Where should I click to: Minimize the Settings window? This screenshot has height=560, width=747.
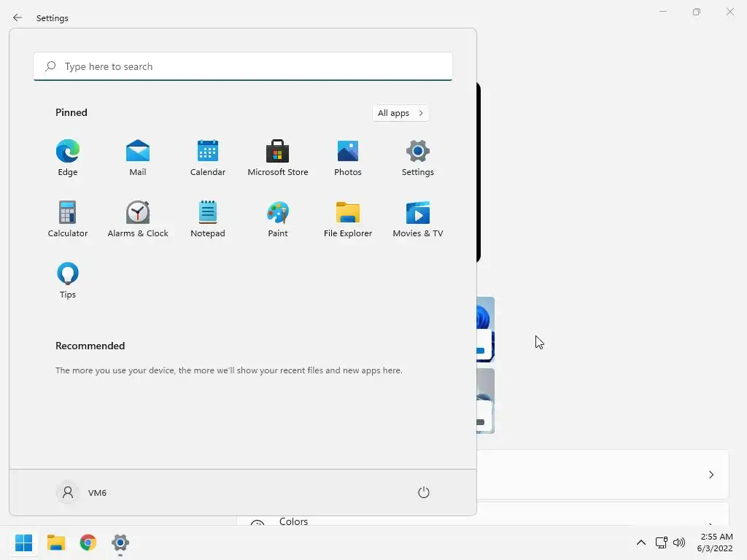point(662,12)
